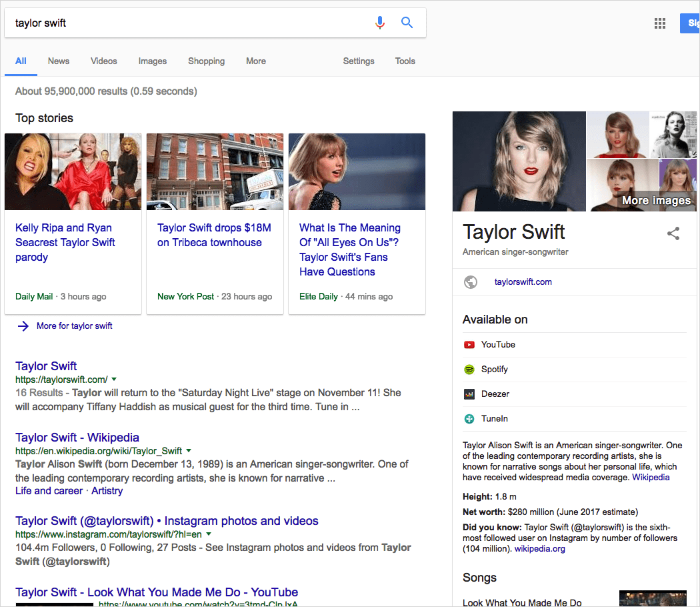700x607 pixels.
Task: Open the Settings menu
Action: coord(359,61)
